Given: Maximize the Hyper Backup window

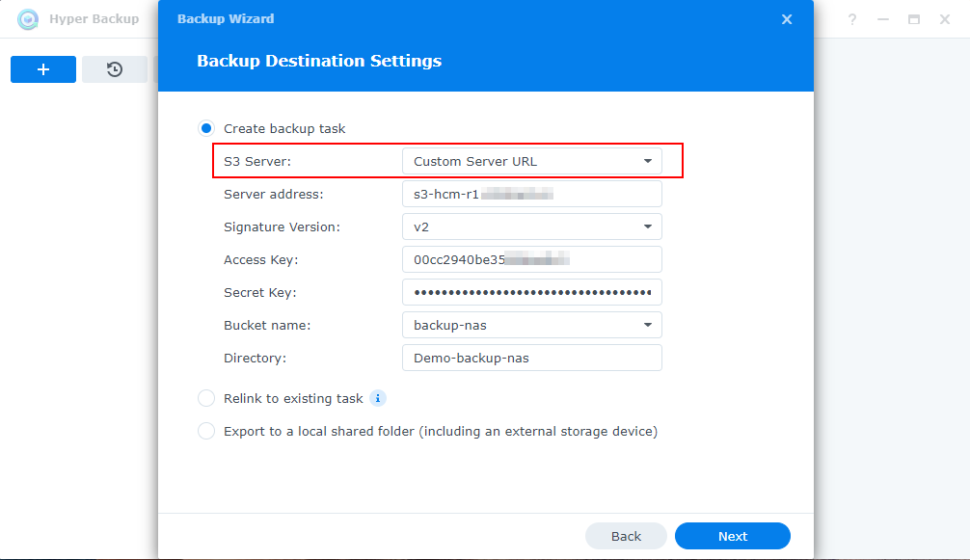Looking at the screenshot, I should 914,19.
